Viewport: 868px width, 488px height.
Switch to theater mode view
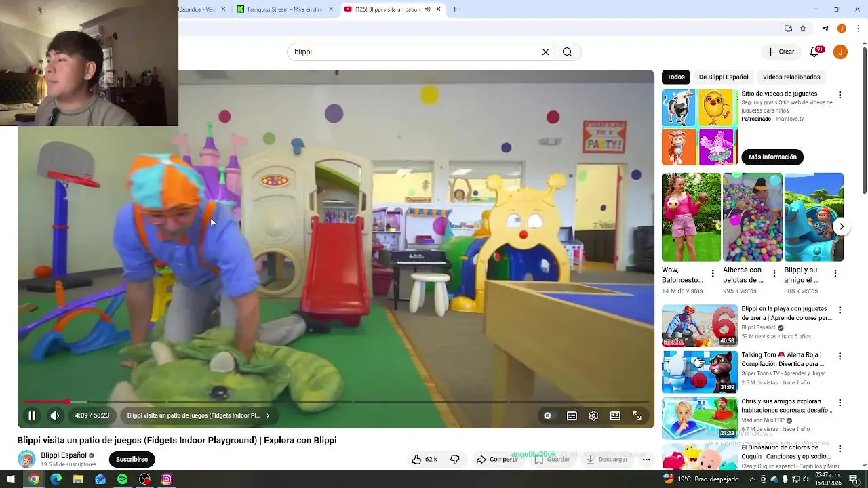pyautogui.click(x=615, y=415)
